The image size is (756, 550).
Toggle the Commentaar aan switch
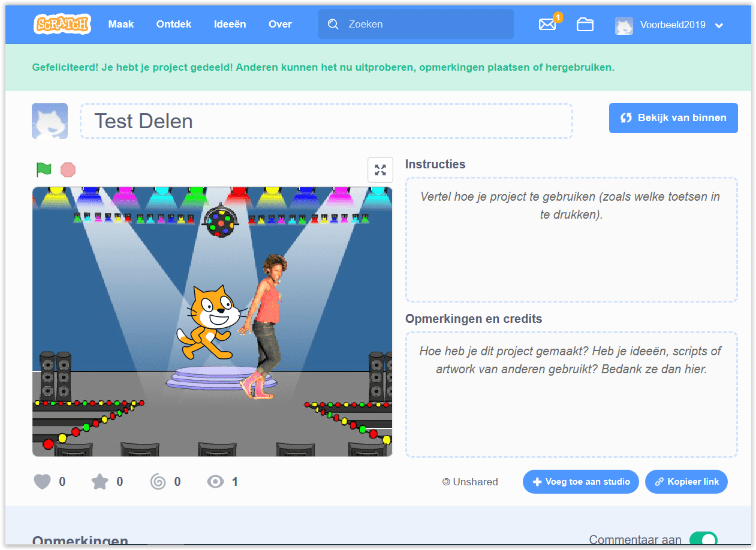pyautogui.click(x=703, y=539)
